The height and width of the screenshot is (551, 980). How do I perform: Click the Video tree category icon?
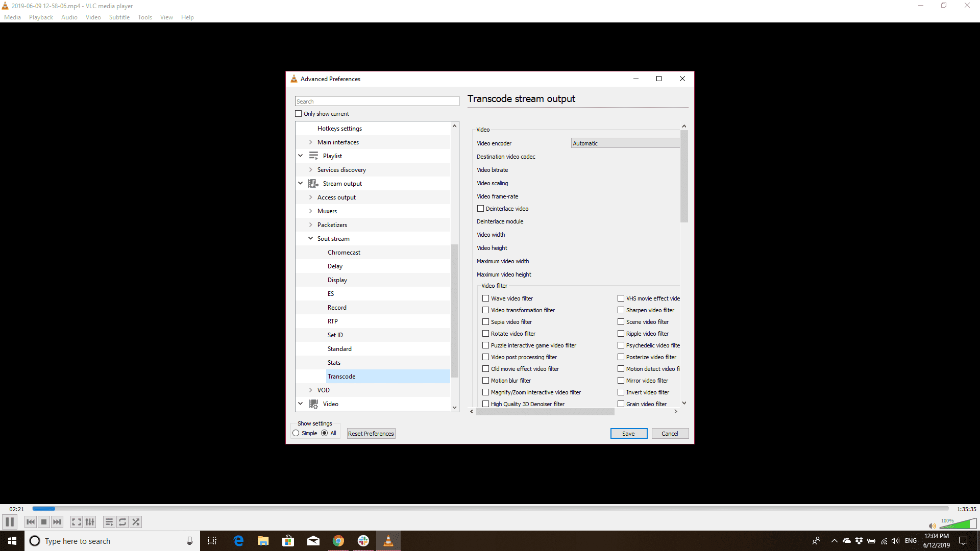(313, 404)
